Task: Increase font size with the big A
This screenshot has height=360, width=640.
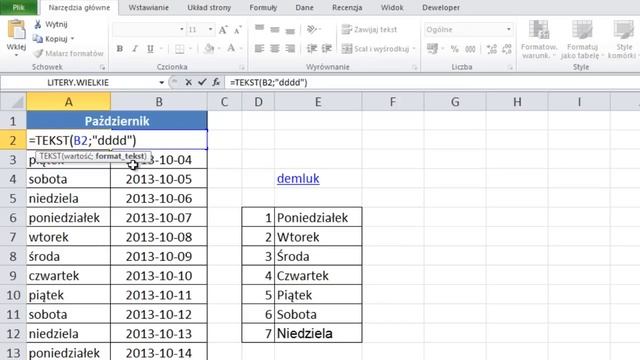Action: click(223, 29)
